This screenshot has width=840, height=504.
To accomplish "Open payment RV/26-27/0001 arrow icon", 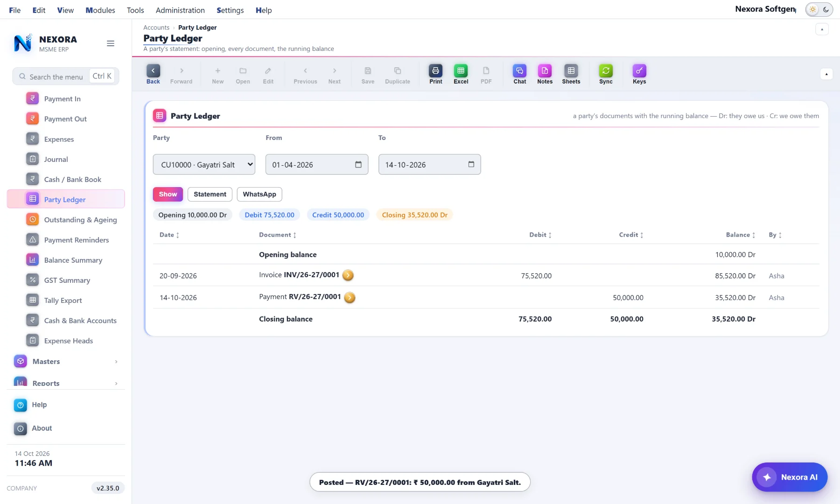I will 350,297.
